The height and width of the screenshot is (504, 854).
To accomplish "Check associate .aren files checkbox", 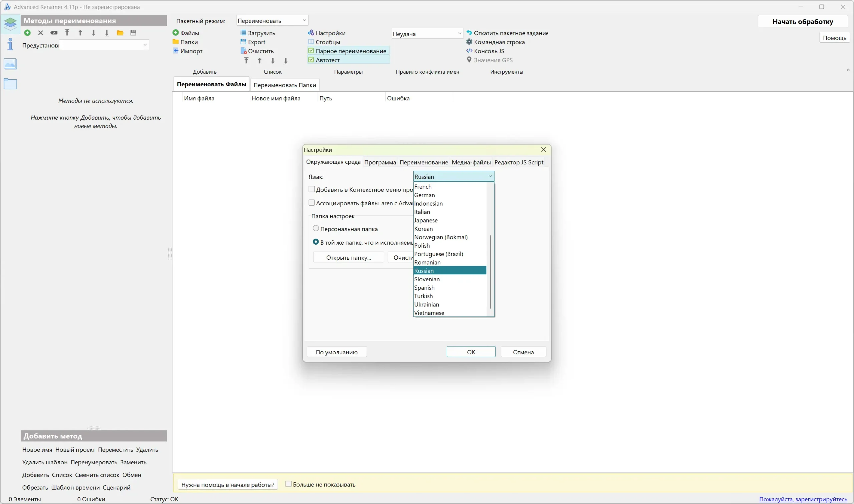I will (x=311, y=203).
